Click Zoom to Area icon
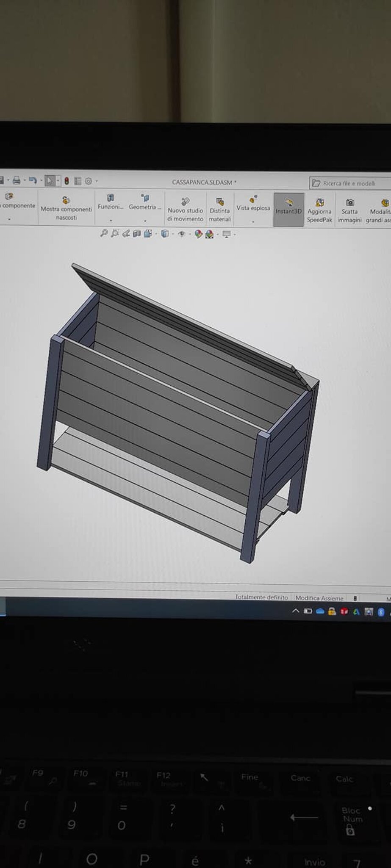The width and height of the screenshot is (391, 868). pyautogui.click(x=115, y=233)
